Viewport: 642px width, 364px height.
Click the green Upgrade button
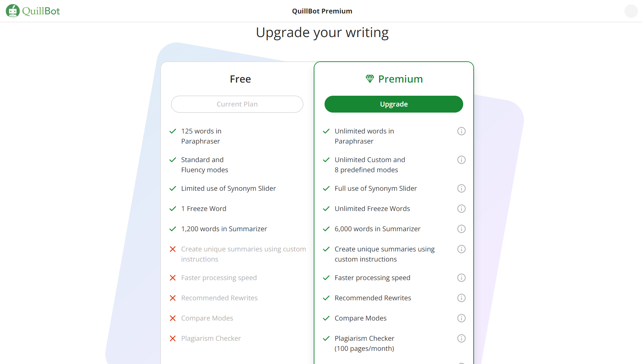point(394,104)
